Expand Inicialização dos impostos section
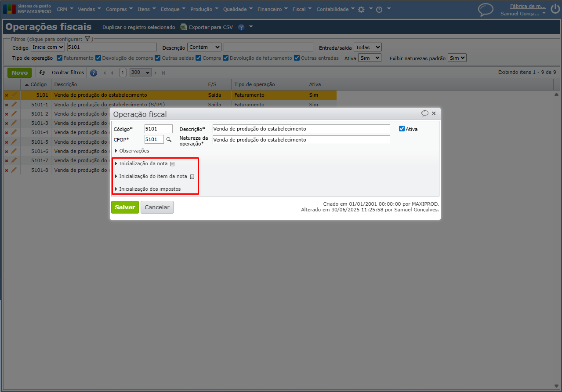The width and height of the screenshot is (562, 392). [147, 189]
